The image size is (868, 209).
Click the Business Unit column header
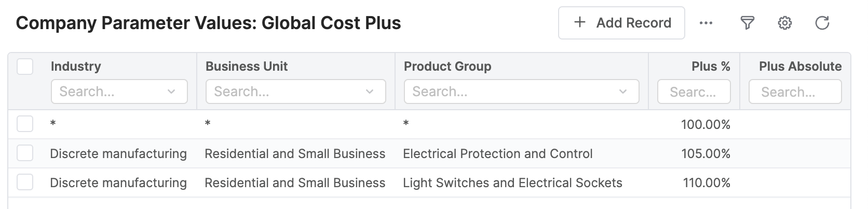(247, 67)
